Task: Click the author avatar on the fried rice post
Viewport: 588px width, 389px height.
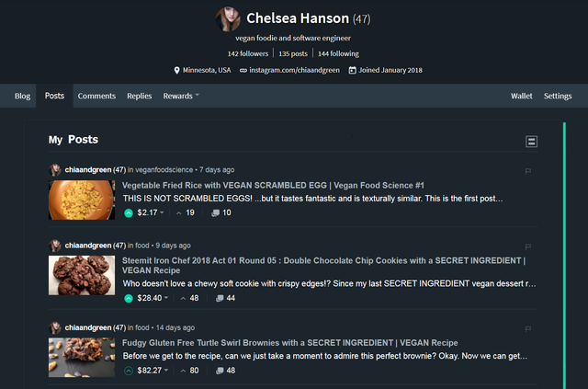Action: tap(55, 170)
